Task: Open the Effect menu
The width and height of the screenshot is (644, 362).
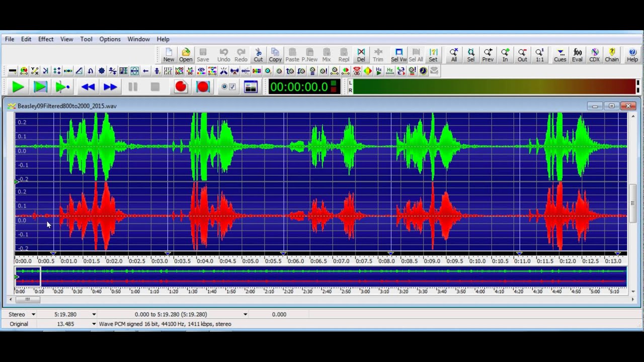Action: (46, 39)
